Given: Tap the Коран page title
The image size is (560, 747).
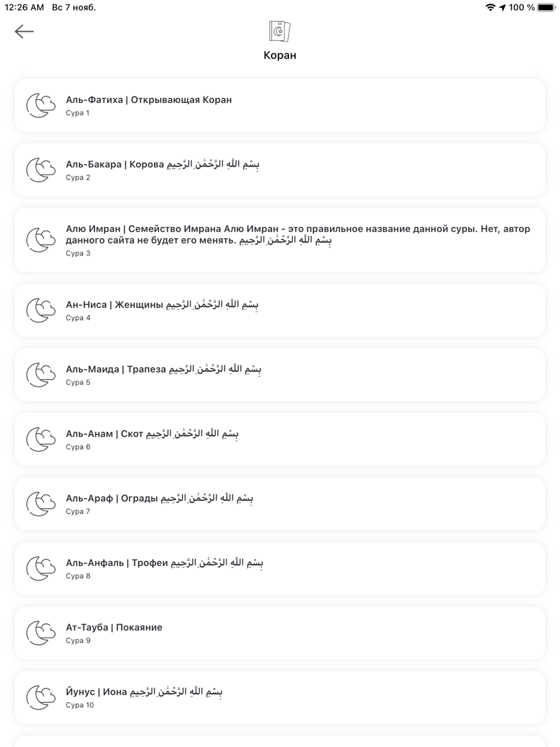Looking at the screenshot, I should [280, 55].
